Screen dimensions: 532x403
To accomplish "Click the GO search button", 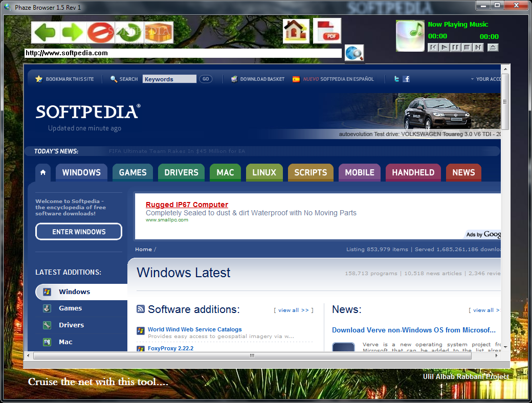I will point(206,79).
